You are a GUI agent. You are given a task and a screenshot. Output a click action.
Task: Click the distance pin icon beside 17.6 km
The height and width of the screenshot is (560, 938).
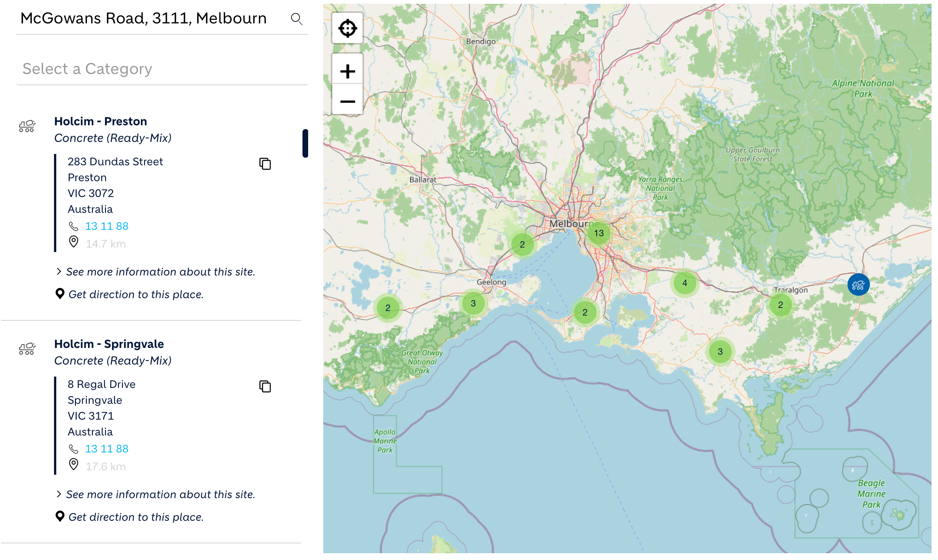(74, 464)
